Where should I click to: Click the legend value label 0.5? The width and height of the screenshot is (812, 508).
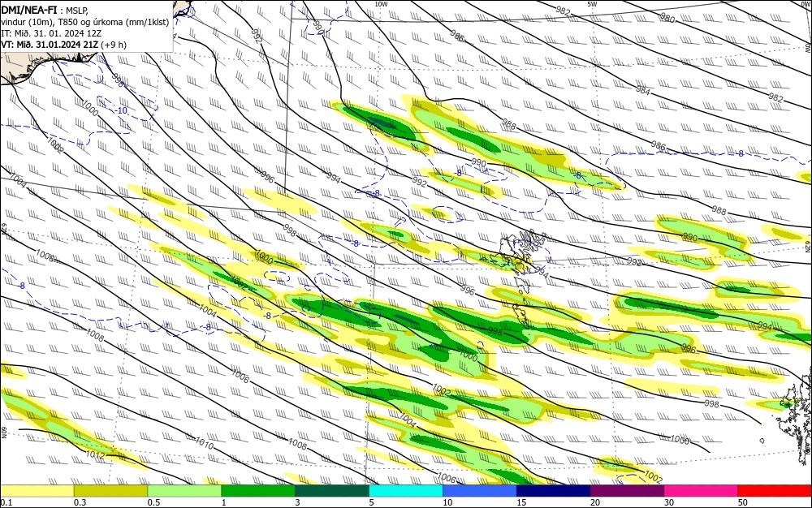153,502
